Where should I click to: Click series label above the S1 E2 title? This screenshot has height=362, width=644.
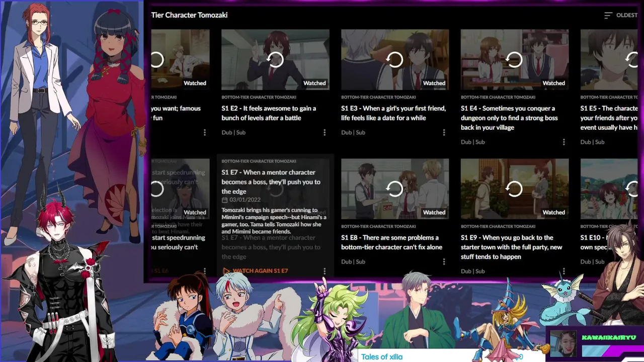tap(259, 97)
